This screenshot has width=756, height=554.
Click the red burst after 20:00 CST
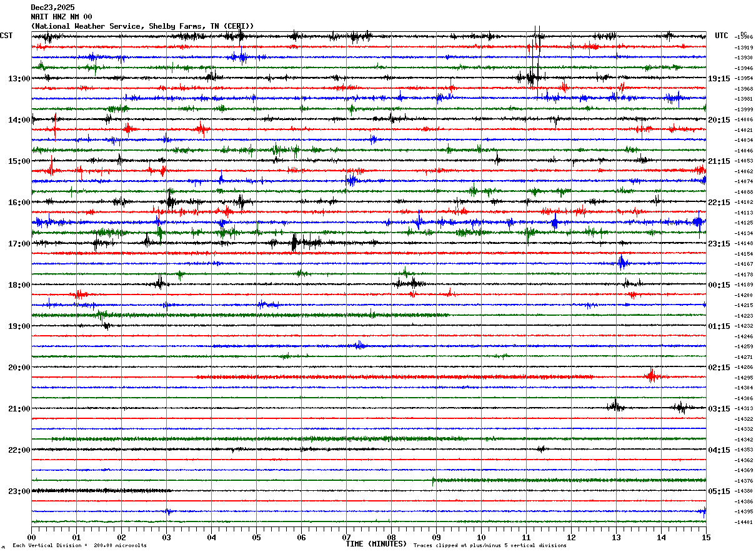point(652,376)
